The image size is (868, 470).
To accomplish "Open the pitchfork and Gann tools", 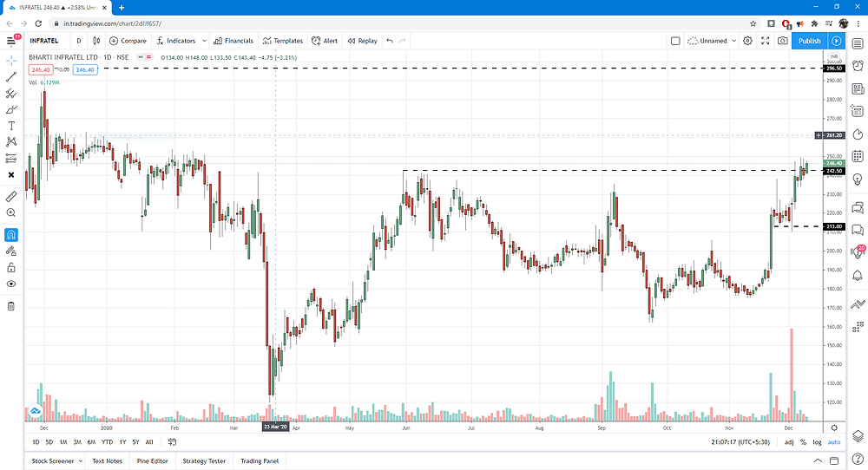I will click(x=11, y=94).
